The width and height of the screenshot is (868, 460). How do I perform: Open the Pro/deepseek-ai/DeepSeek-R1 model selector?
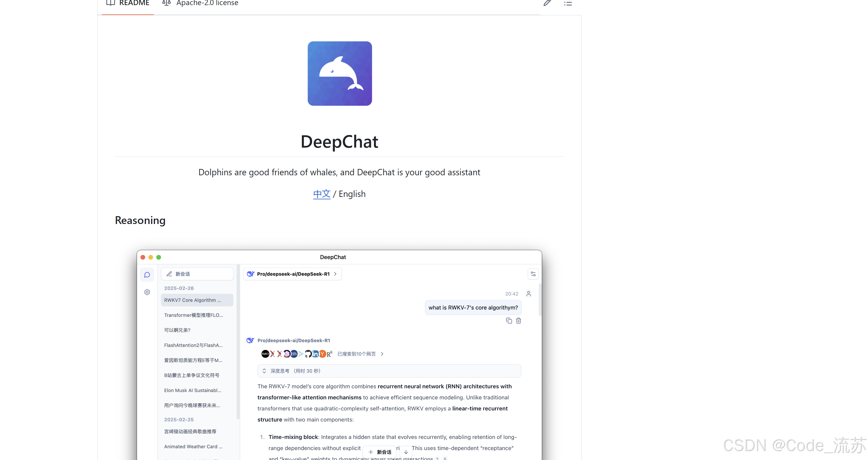293,274
